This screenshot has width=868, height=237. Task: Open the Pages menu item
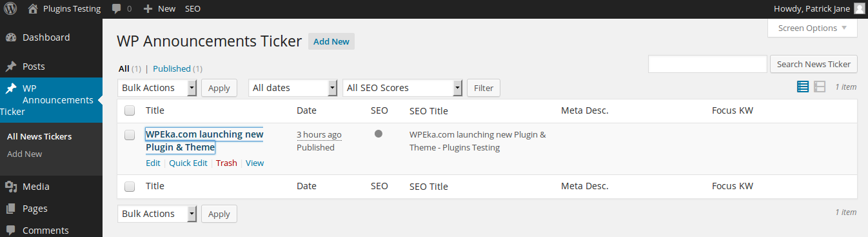pyautogui.click(x=35, y=209)
